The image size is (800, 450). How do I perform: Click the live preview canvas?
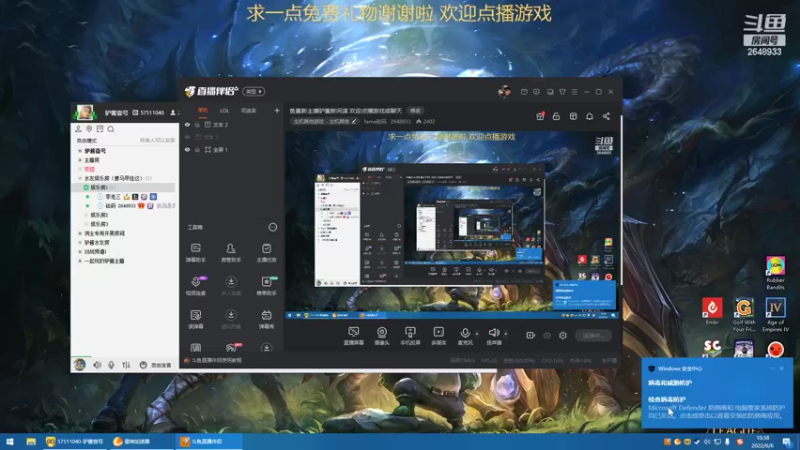pyautogui.click(x=452, y=224)
